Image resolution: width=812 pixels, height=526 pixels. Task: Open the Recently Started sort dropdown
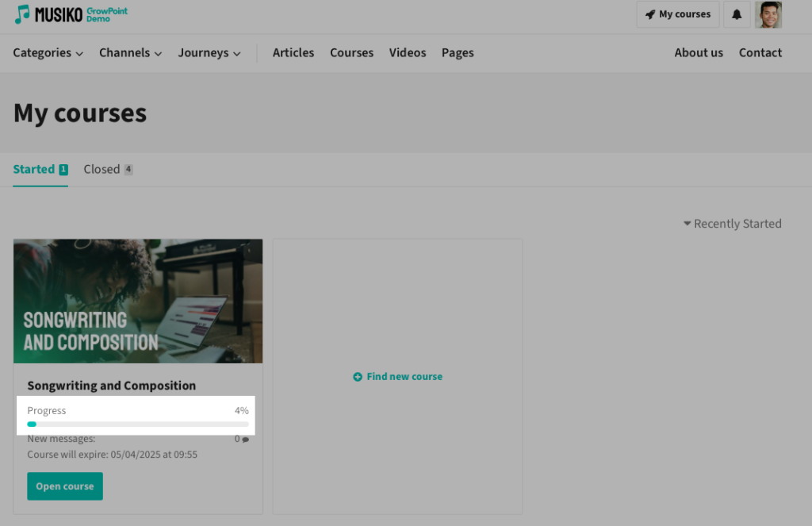pos(732,224)
